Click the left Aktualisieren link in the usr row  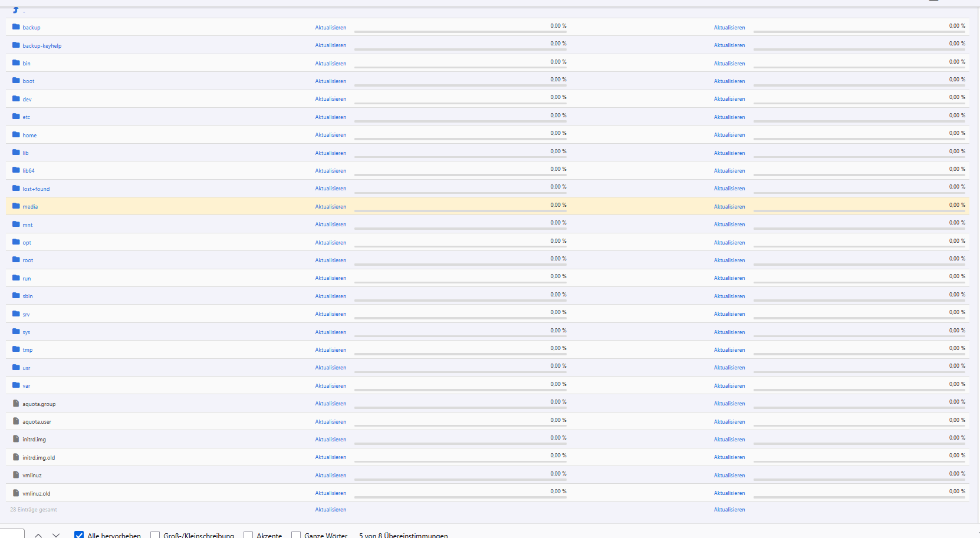coord(330,368)
